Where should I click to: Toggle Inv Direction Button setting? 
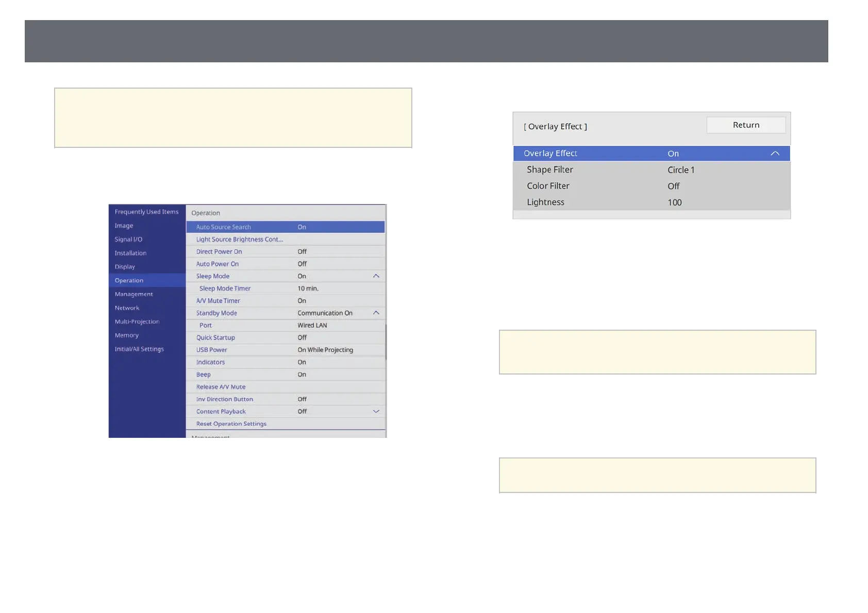coord(285,400)
